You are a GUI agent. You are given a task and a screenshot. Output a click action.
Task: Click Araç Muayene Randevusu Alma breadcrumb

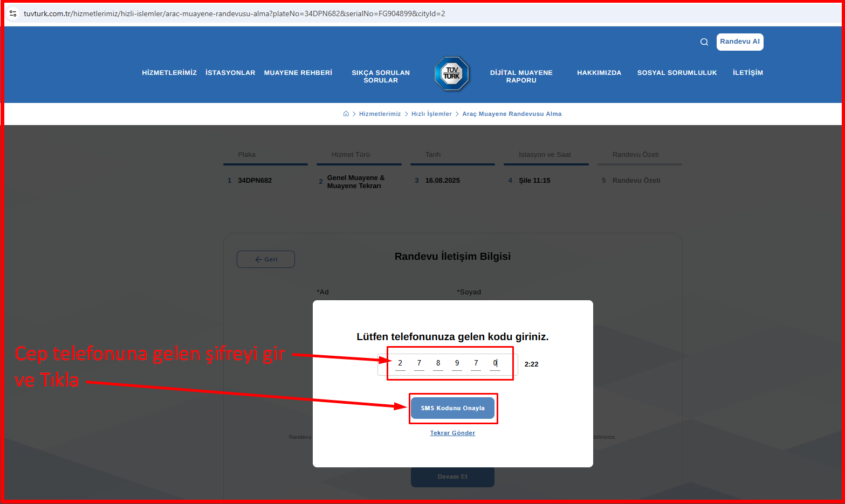(x=512, y=114)
